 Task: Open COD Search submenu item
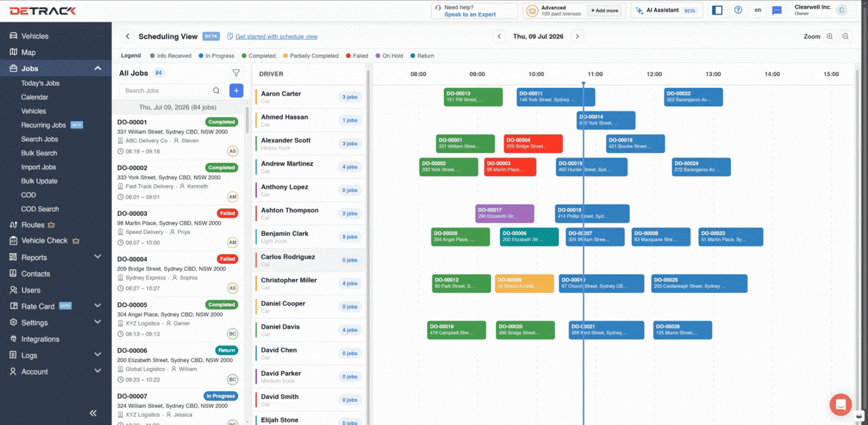(40, 209)
